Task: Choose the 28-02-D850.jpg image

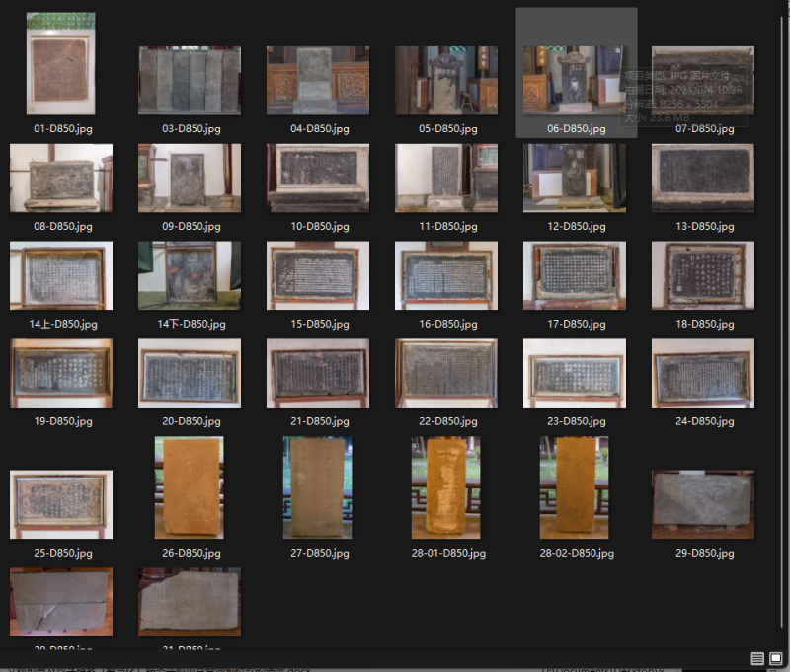Action: click(574, 487)
